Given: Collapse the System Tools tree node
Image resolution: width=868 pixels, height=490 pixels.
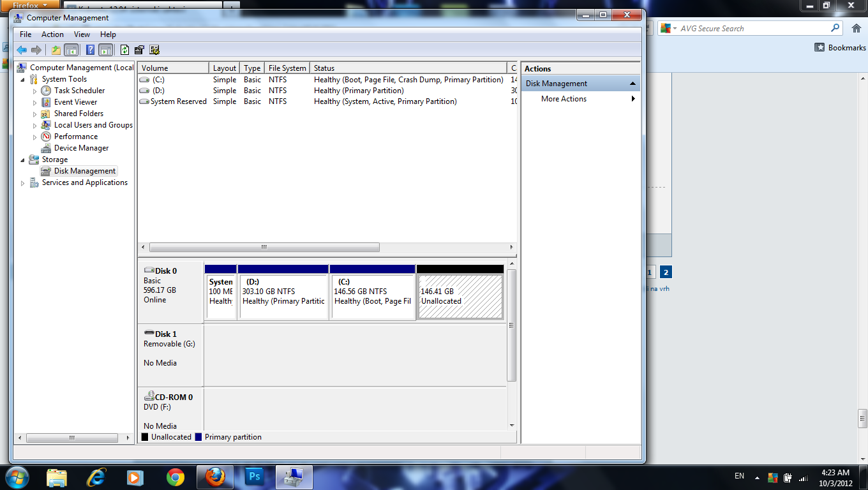Looking at the screenshot, I should (23, 79).
